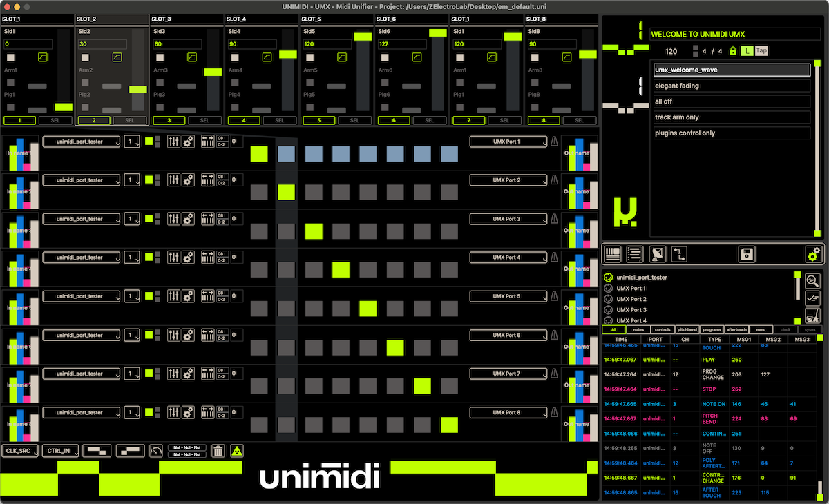Image resolution: width=829 pixels, height=504 pixels.
Task: Open the slots layout view icon
Action: (613, 254)
